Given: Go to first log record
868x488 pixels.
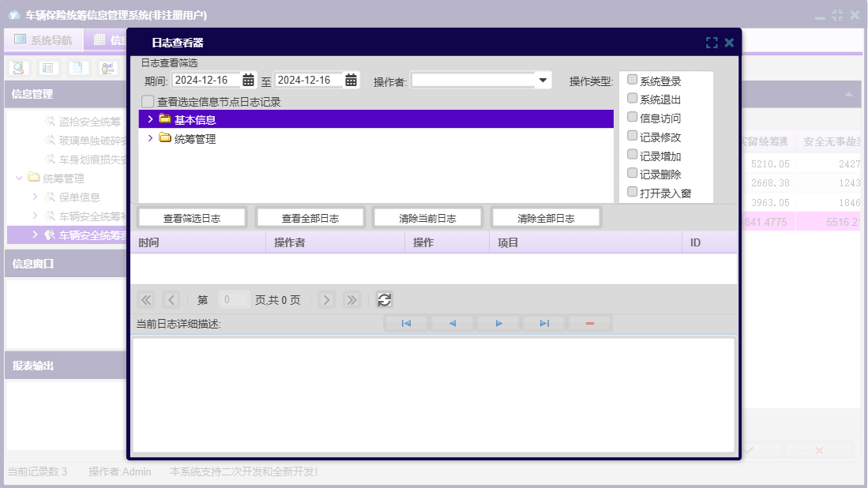Looking at the screenshot, I should pyautogui.click(x=406, y=323).
